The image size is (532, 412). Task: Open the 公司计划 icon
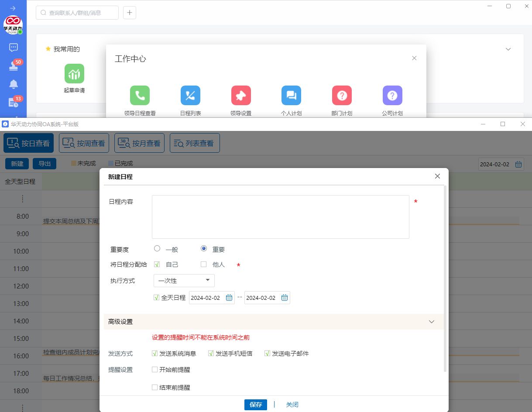392,96
